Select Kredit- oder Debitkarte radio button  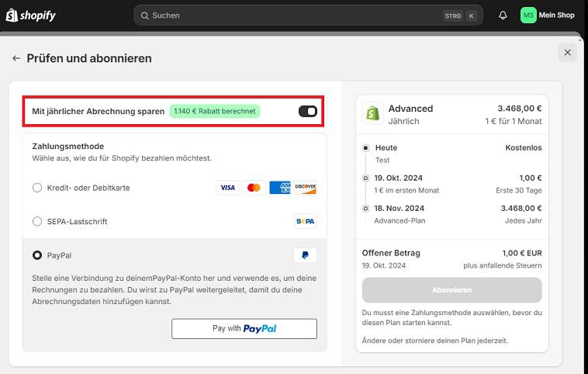coord(37,188)
